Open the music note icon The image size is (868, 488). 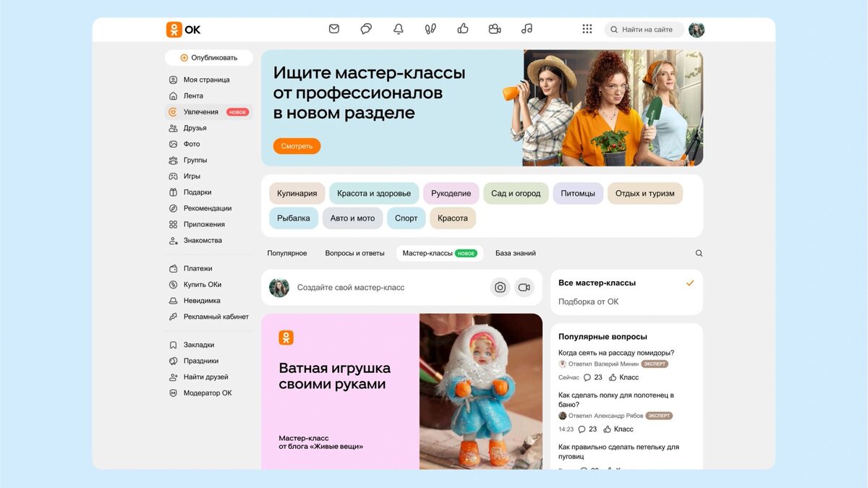[x=527, y=29]
